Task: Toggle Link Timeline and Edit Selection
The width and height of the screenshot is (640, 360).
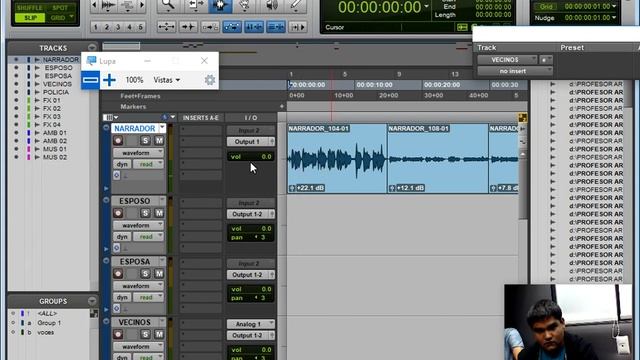Action: pos(254,27)
